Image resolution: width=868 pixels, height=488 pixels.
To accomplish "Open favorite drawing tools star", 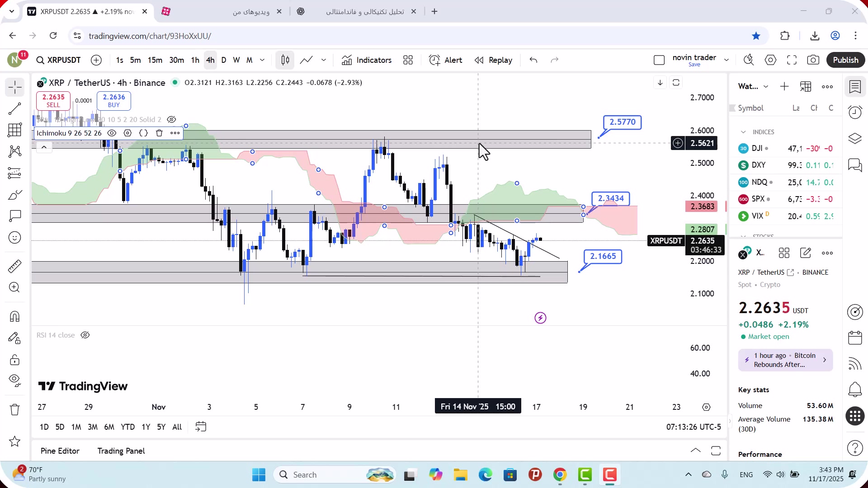I will click(x=14, y=441).
